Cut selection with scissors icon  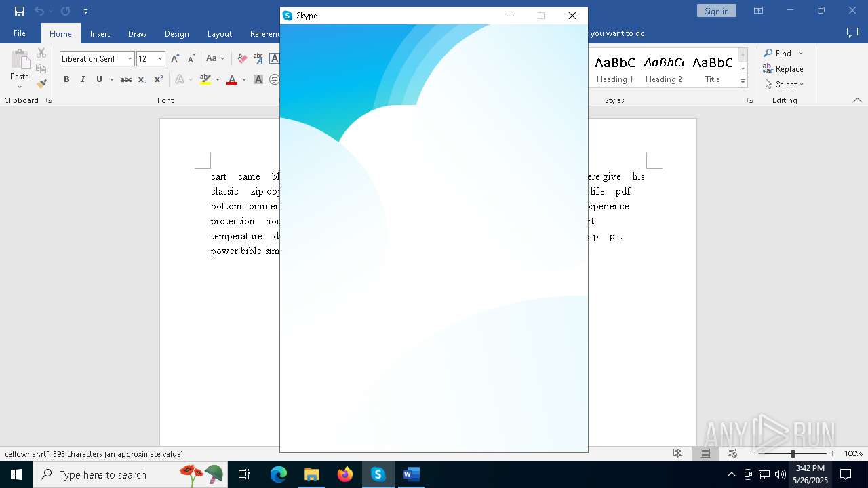click(x=41, y=53)
